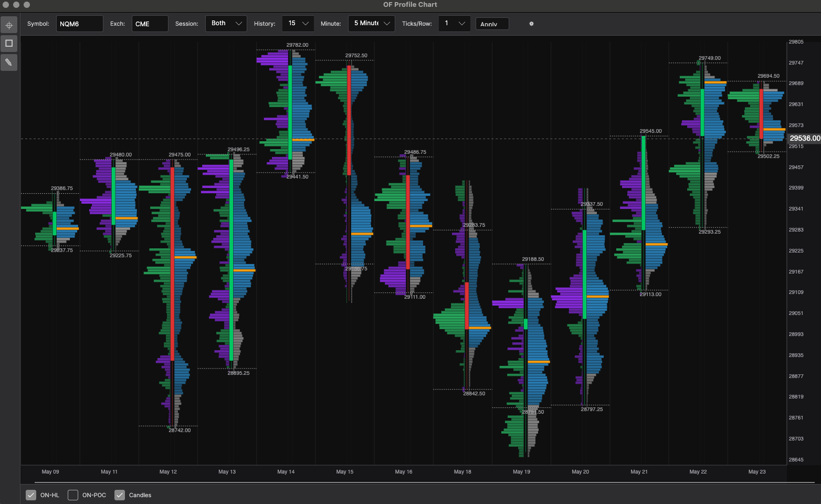Click the 29782.00 session high label
Viewport: 821px width, 504px height.
(298, 45)
